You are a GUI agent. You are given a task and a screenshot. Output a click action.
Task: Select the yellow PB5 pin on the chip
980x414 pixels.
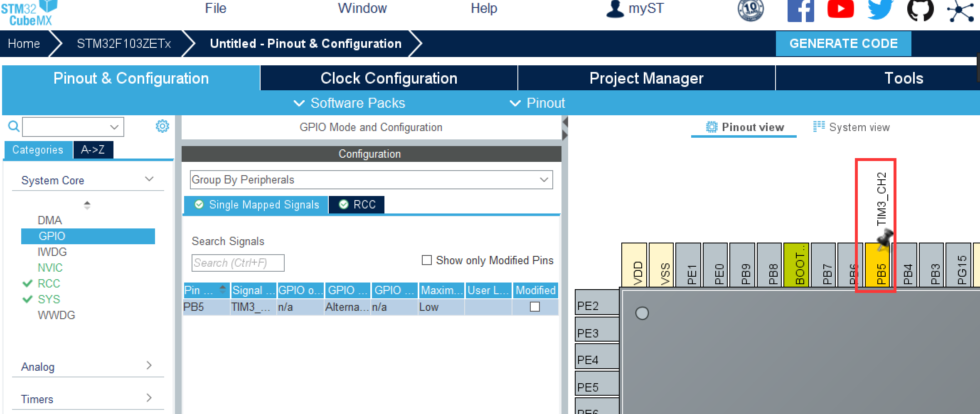pos(878,265)
